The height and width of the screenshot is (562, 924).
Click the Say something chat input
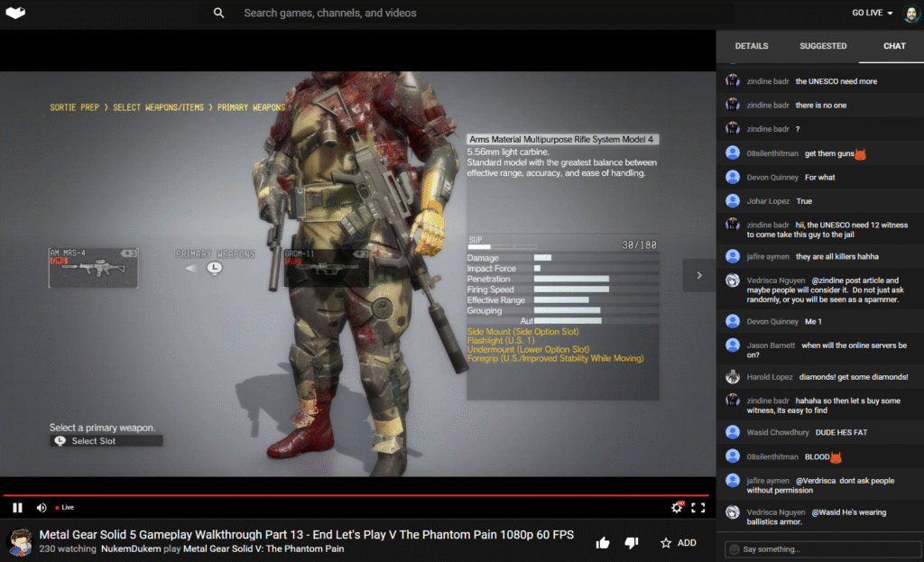[x=823, y=549]
